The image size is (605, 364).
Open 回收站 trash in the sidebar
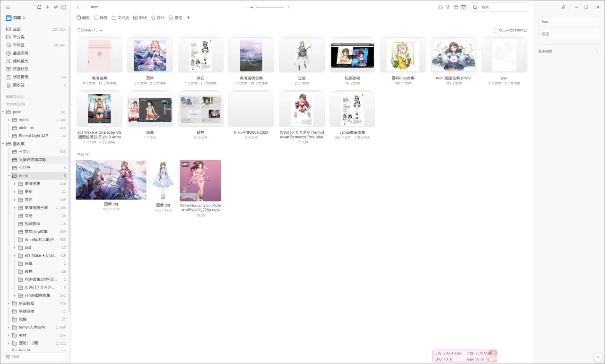(35, 85)
